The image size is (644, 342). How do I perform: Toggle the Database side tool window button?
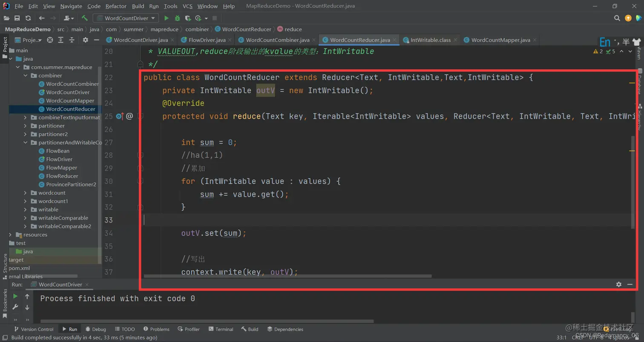click(x=639, y=82)
